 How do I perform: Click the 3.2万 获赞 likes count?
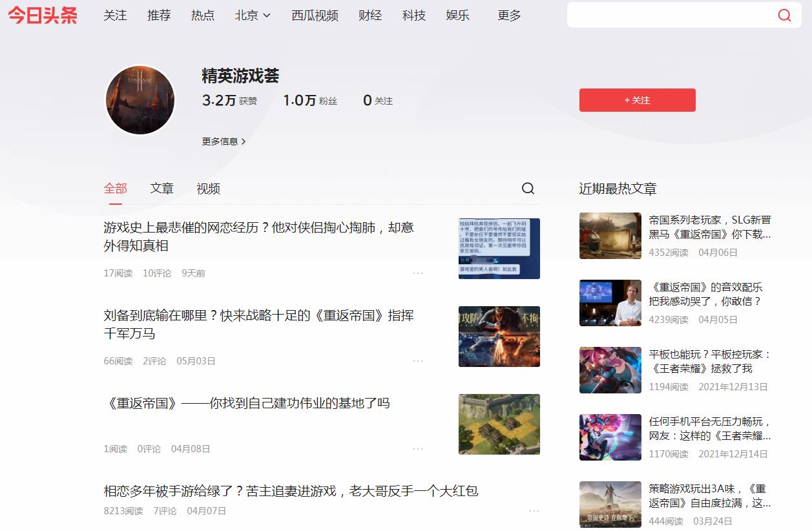tap(229, 101)
